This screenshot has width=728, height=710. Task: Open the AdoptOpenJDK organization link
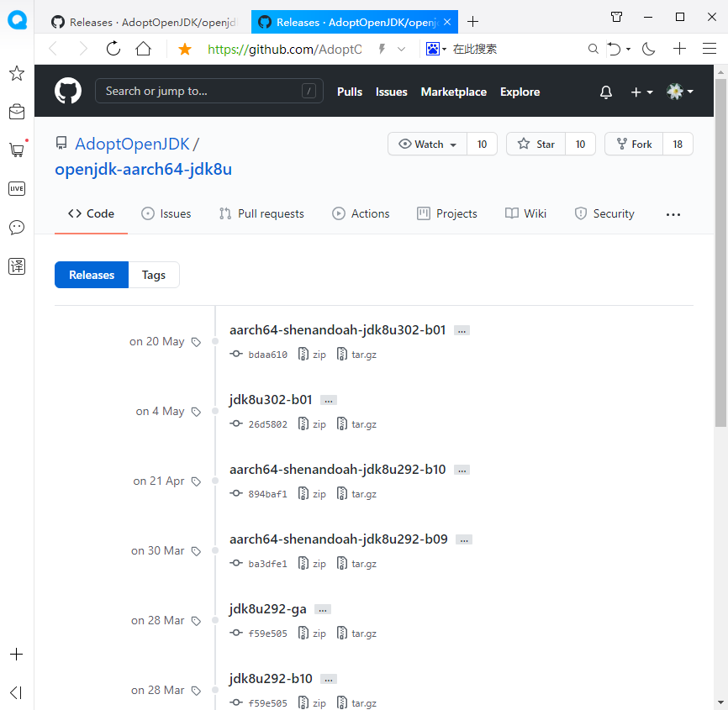pyautogui.click(x=132, y=144)
